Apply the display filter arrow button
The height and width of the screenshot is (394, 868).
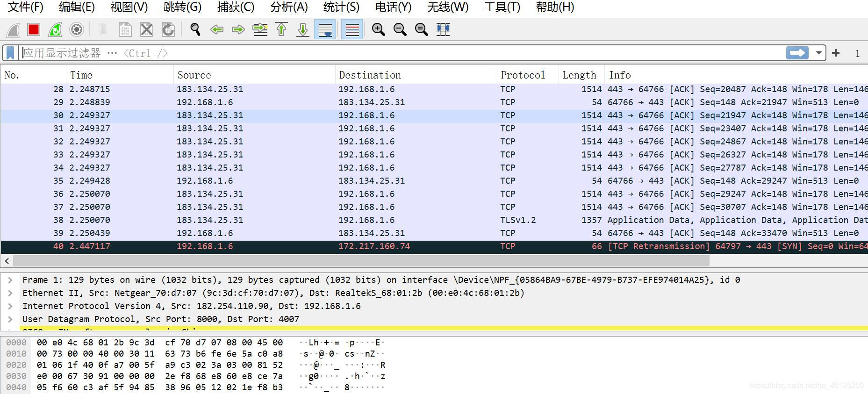797,53
